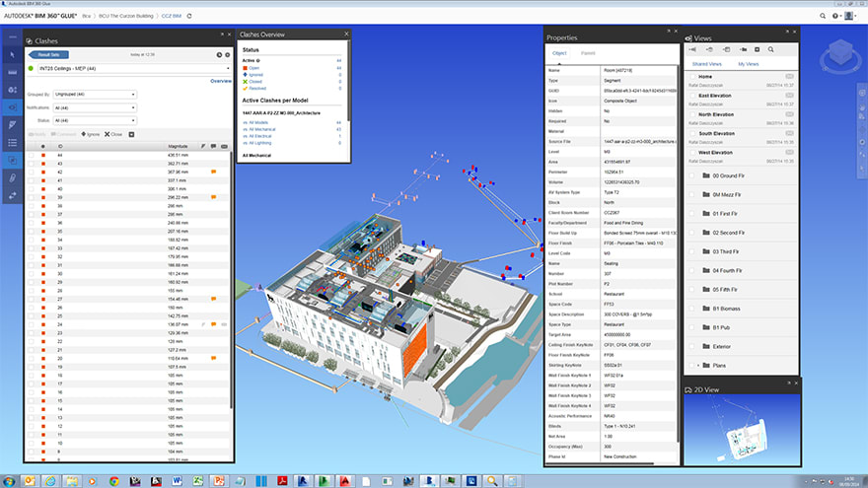Click the Windows Start button in the taskbar
This screenshot has width=868, height=488.
pyautogui.click(x=10, y=481)
